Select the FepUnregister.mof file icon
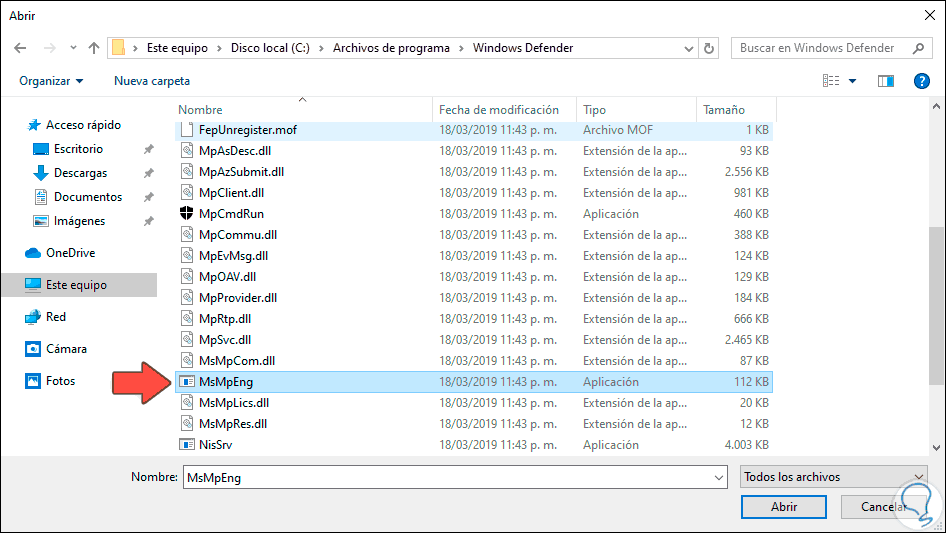This screenshot has height=533, width=946. click(187, 130)
